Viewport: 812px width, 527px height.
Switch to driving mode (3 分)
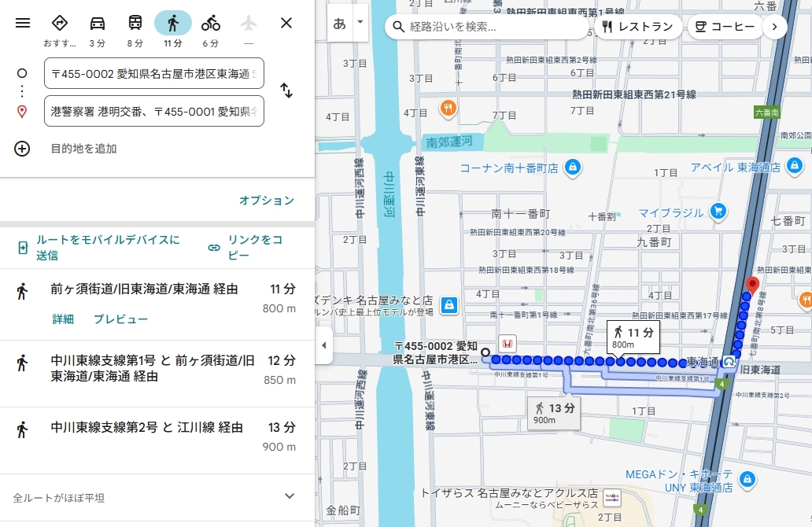point(98,24)
